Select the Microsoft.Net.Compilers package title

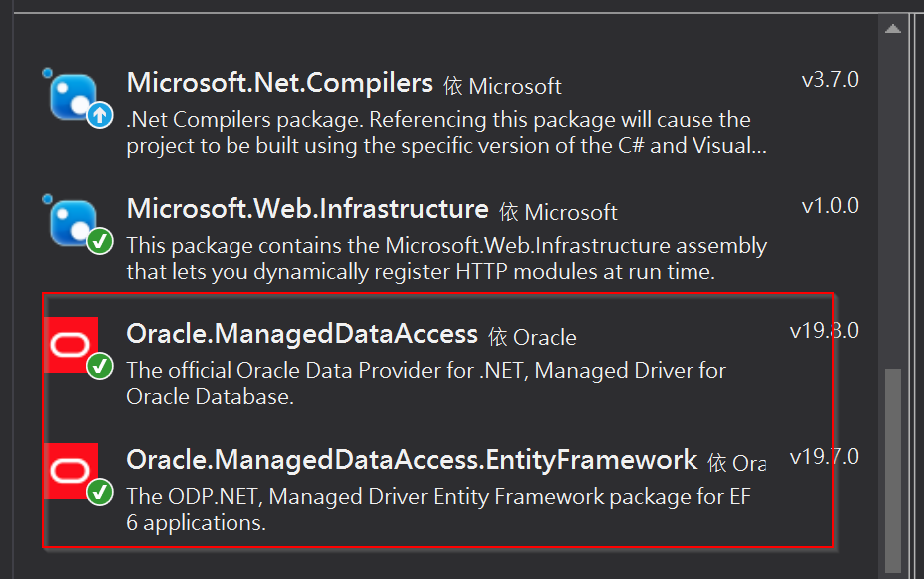click(x=279, y=83)
